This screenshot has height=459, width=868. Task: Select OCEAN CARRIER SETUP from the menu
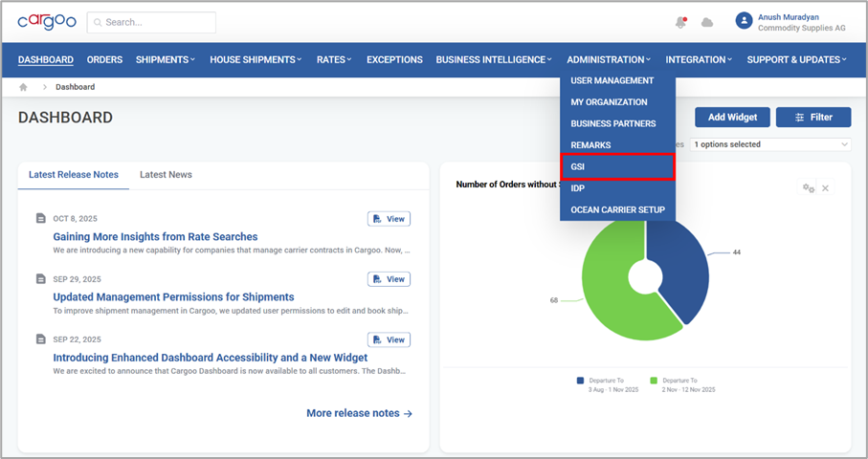click(617, 209)
